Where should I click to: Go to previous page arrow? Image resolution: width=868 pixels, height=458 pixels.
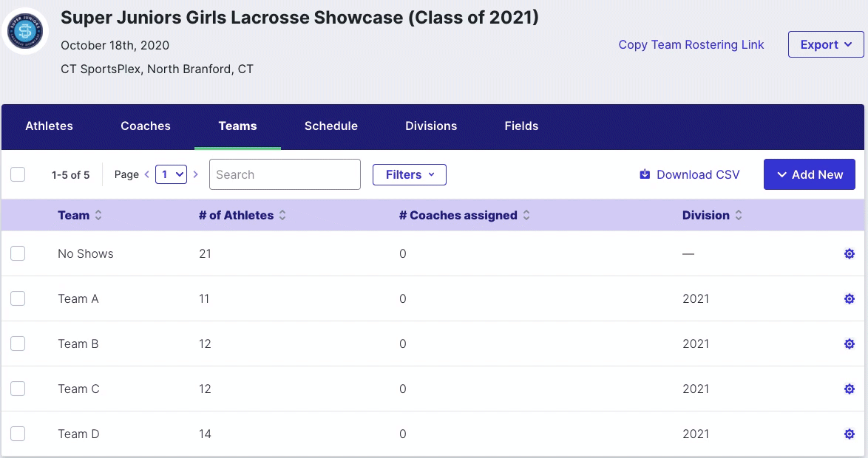tap(146, 174)
